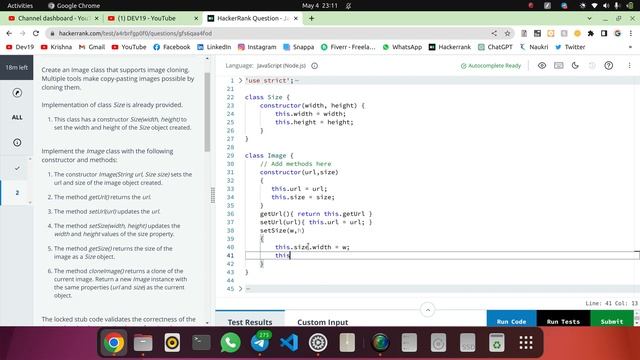Open system volume tray icon
This screenshot has height=360, width=640.
(x=606, y=5)
